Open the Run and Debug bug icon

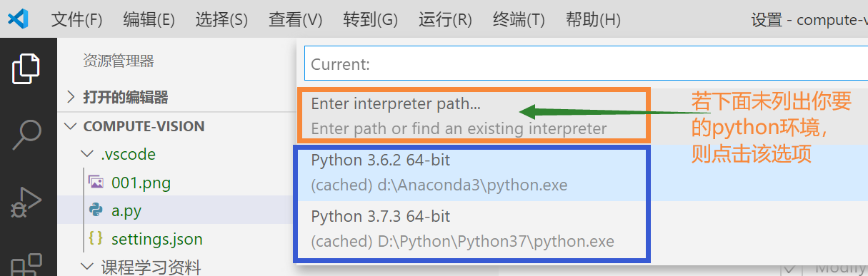tap(27, 202)
